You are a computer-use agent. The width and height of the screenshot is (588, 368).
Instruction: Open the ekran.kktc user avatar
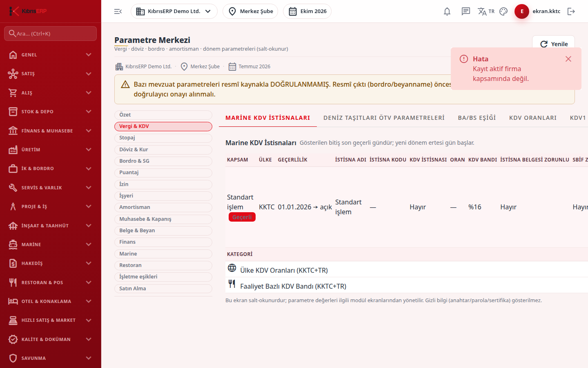coord(522,11)
